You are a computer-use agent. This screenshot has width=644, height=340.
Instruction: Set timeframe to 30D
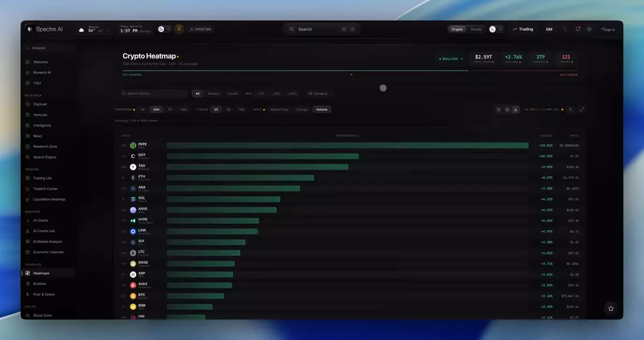[x=184, y=109]
